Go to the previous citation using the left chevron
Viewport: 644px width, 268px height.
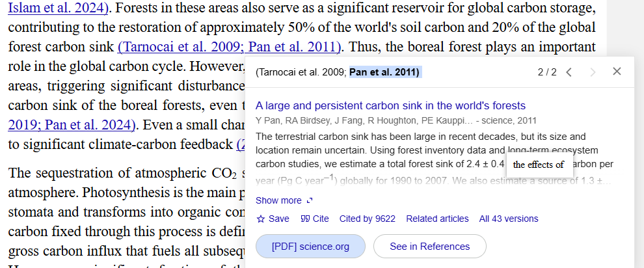pos(569,72)
